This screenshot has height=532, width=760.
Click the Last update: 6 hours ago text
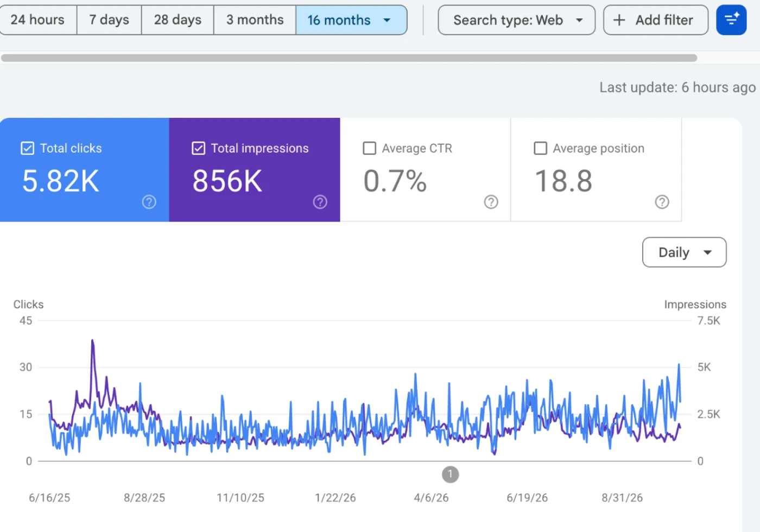point(677,87)
